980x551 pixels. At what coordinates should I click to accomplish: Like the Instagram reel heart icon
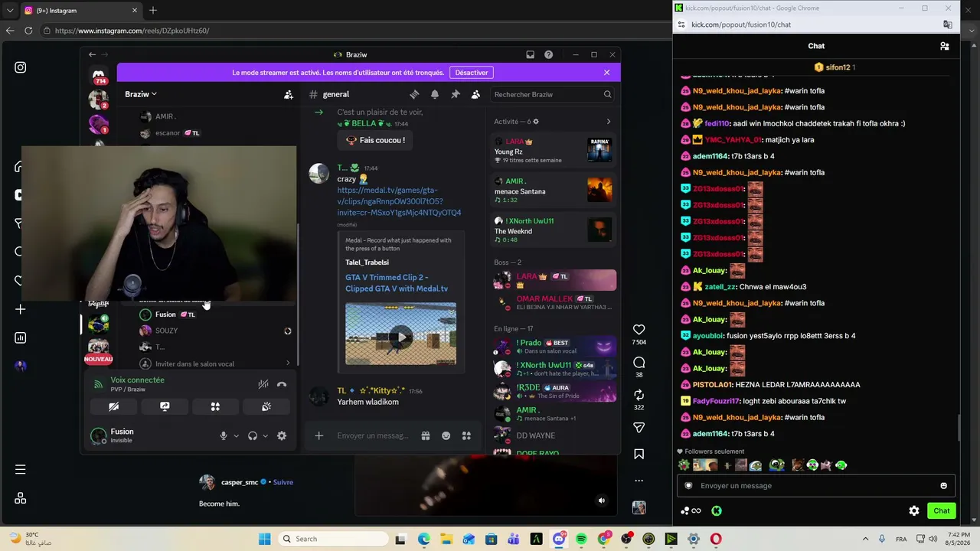click(x=639, y=330)
